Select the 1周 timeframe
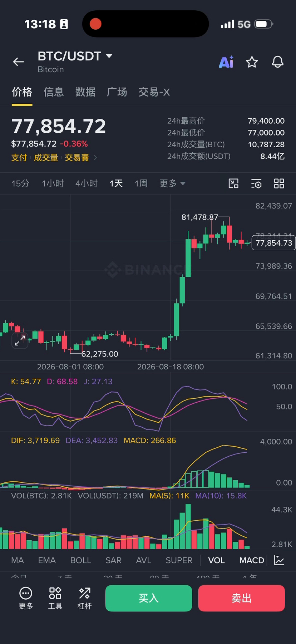Screen dimensions: 296x644 coord(141,183)
